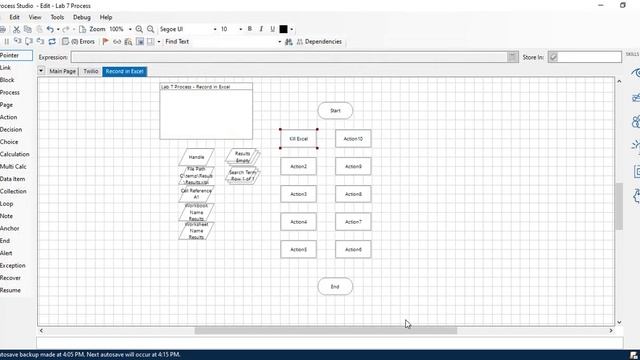This screenshot has width=640, height=360.
Task: Undo the last change
Action: [x=50, y=29]
